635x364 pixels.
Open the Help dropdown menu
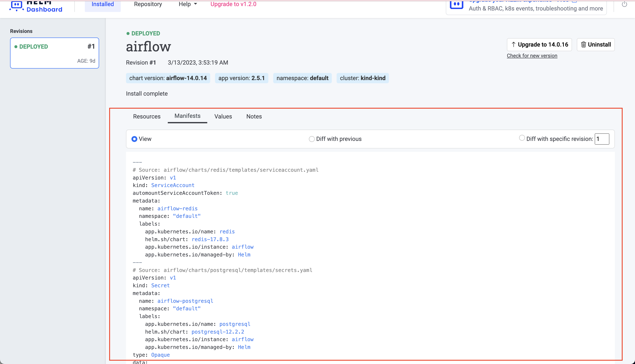[188, 4]
